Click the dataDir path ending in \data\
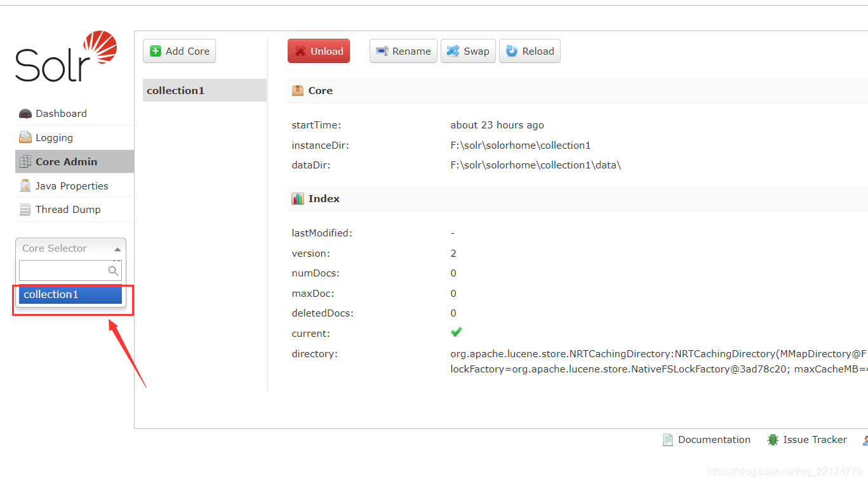This screenshot has width=868, height=483. 535,165
